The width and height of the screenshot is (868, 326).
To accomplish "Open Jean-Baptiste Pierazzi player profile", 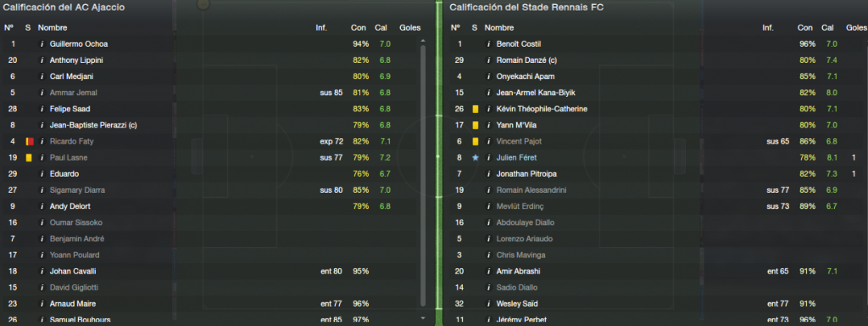I will coord(93,126).
